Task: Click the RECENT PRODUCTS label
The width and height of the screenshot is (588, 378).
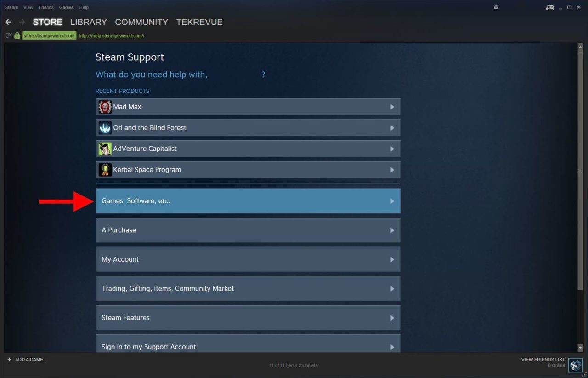Action: [x=122, y=91]
